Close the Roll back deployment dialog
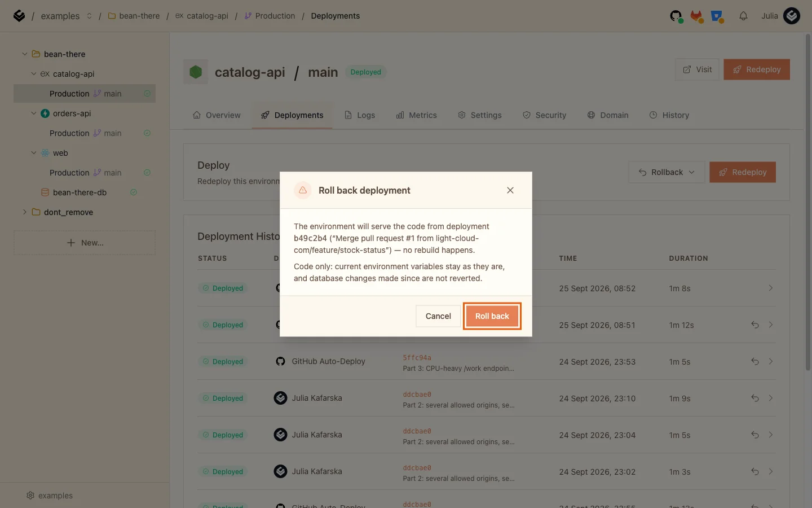The width and height of the screenshot is (812, 508). coord(510,190)
